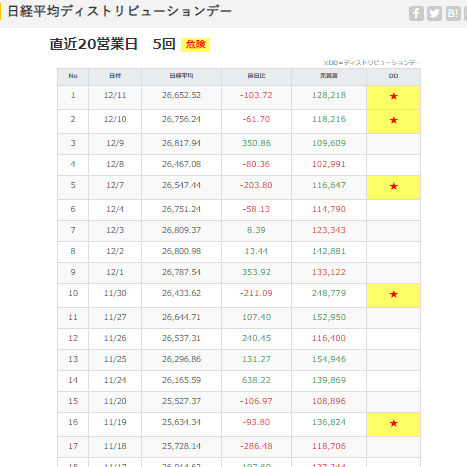Click the star in the 12/11 row
467x467 pixels.
tap(394, 97)
